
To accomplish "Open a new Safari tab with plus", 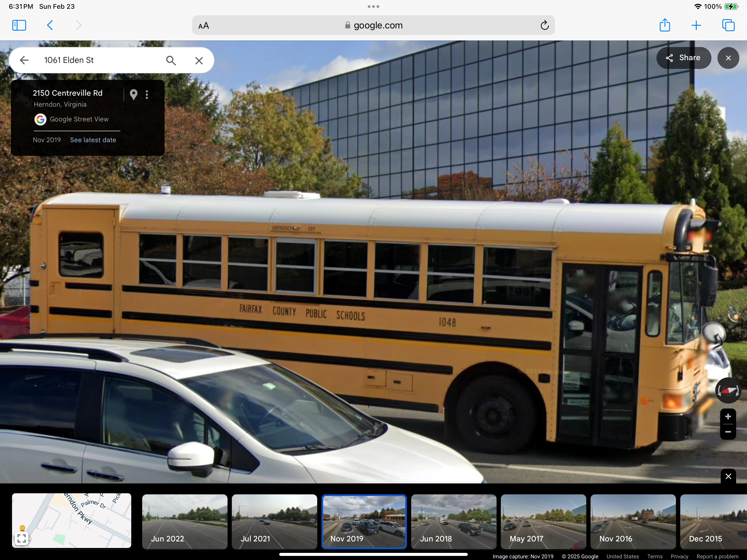I will pos(696,25).
